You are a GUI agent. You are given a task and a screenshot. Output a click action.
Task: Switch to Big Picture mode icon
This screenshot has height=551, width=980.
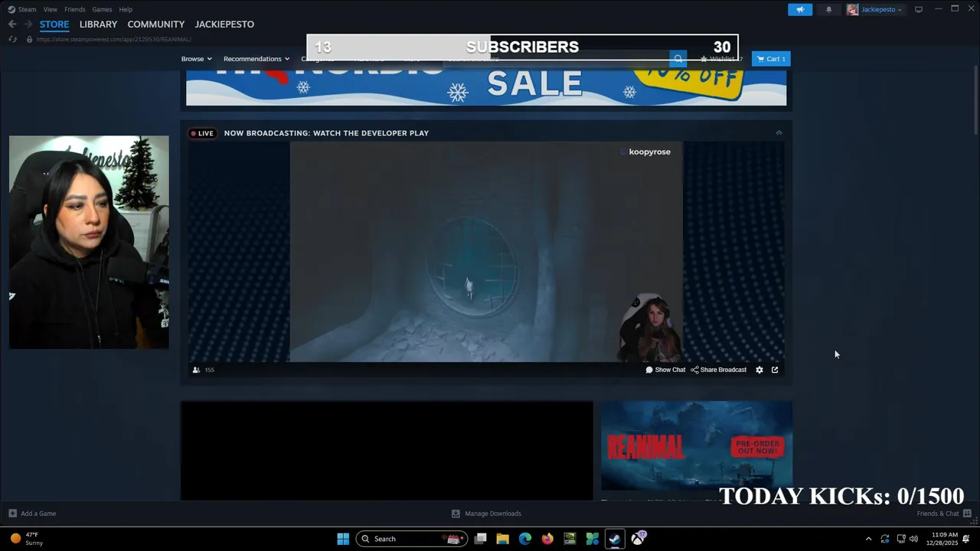tap(919, 9)
